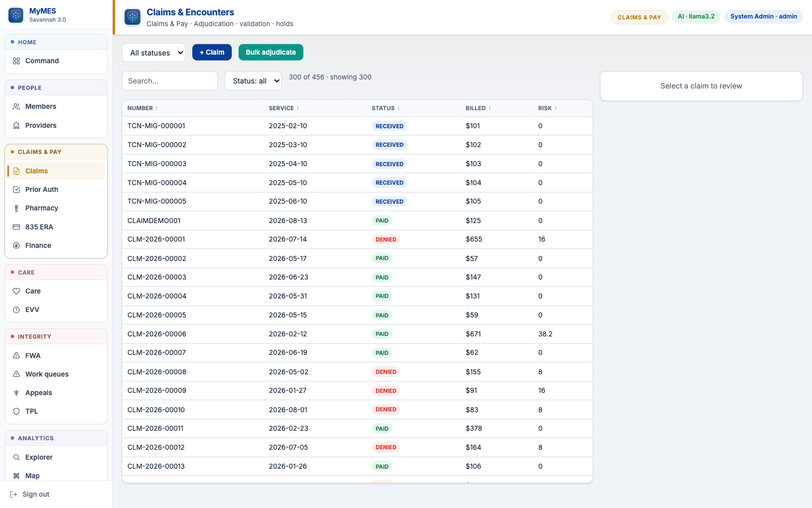Click the FWA warning triangle icon
This screenshot has width=812, height=508.
click(16, 356)
